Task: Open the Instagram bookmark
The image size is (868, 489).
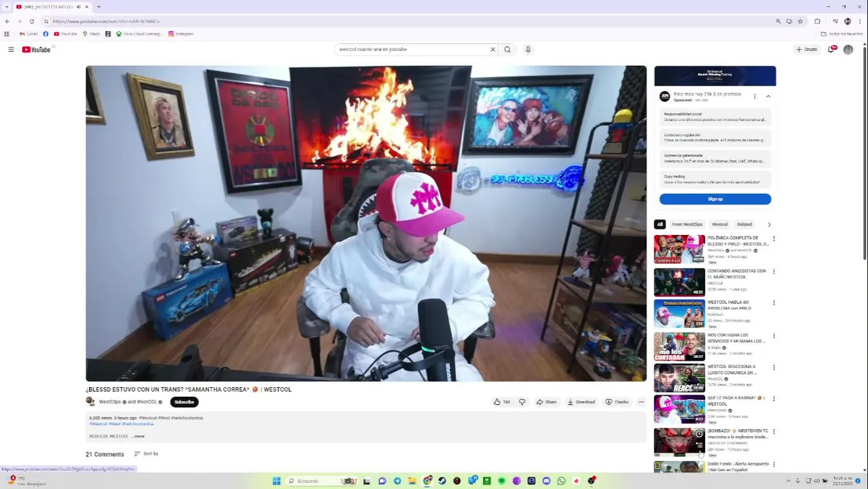Action: click(x=181, y=34)
